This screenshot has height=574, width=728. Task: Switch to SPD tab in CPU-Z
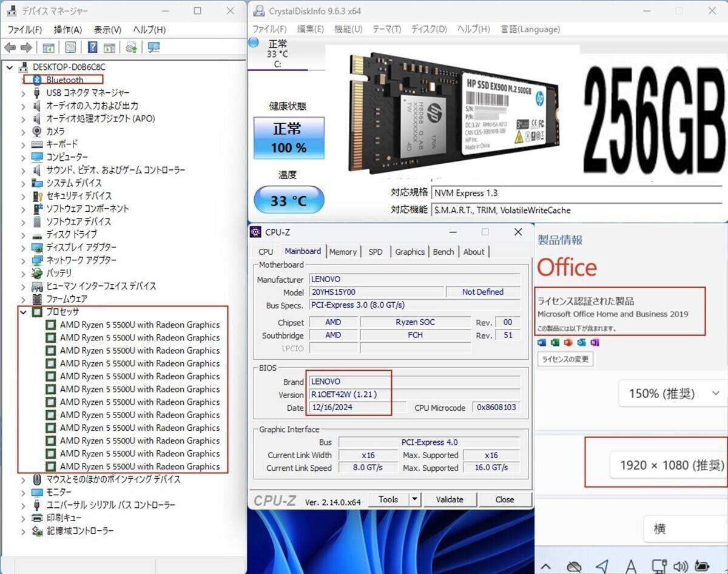click(376, 252)
